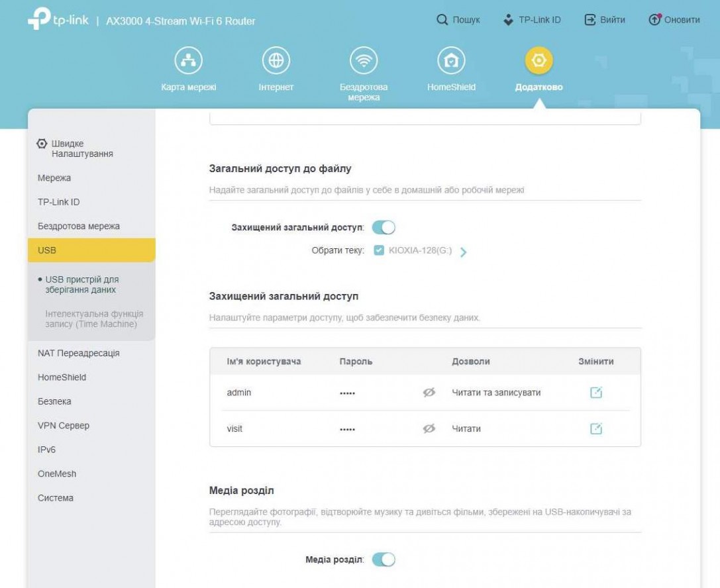Image resolution: width=720 pixels, height=588 pixels.
Task: Click the edit icon for visit user
Action: coord(596,428)
